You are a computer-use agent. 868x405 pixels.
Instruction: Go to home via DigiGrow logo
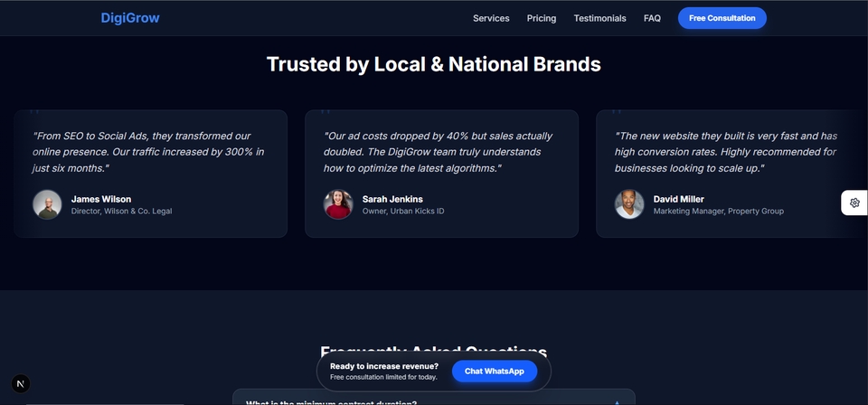pos(130,18)
